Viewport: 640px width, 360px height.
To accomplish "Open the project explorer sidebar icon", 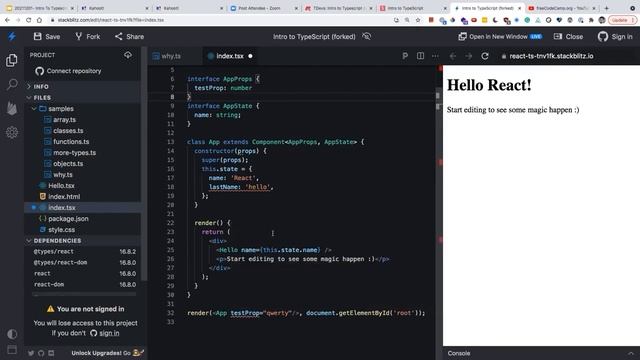I will [12, 60].
